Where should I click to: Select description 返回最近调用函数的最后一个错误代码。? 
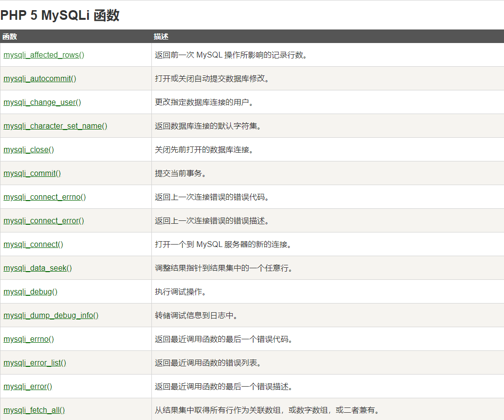pos(224,339)
